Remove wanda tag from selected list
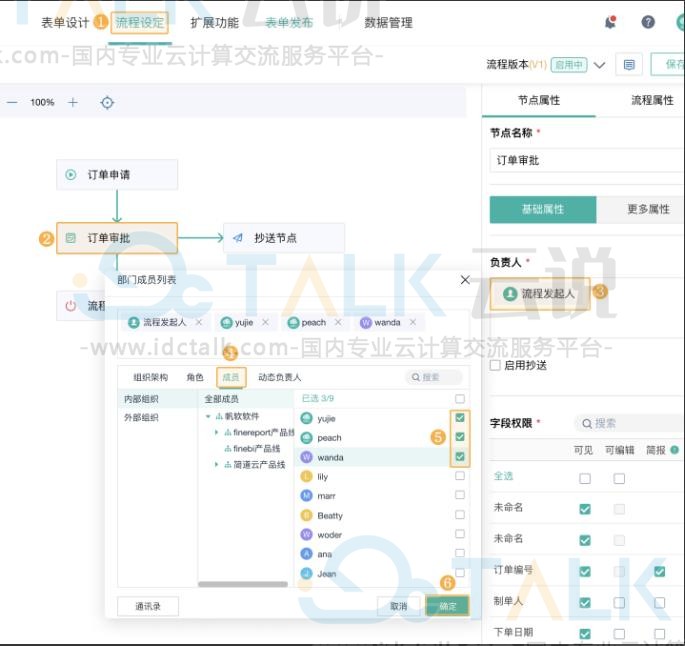The height and width of the screenshot is (646, 685). point(413,322)
